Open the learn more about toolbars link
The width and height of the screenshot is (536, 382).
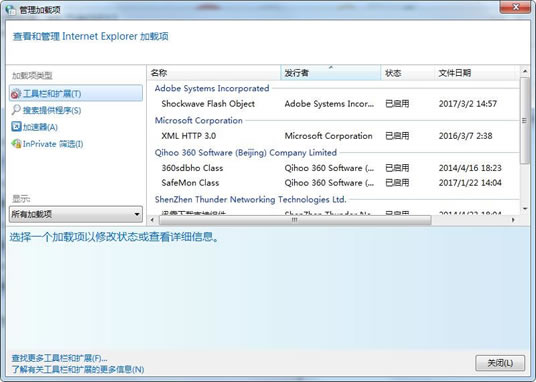[78, 369]
